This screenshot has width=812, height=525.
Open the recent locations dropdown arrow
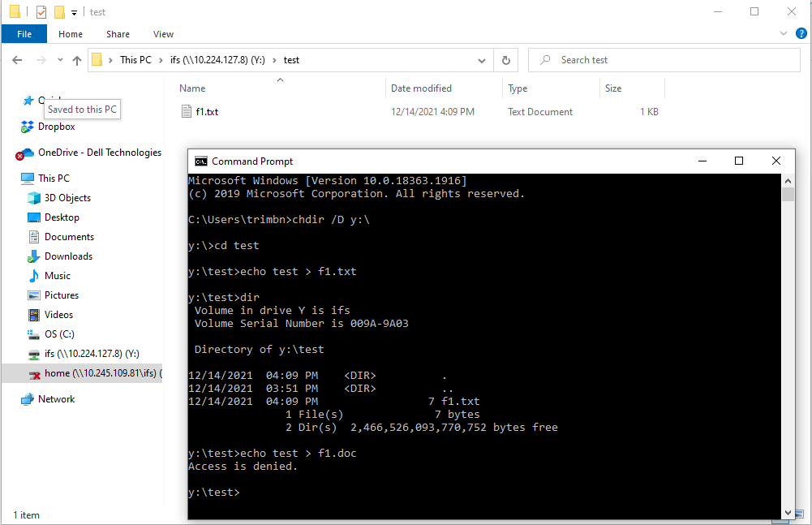60,59
